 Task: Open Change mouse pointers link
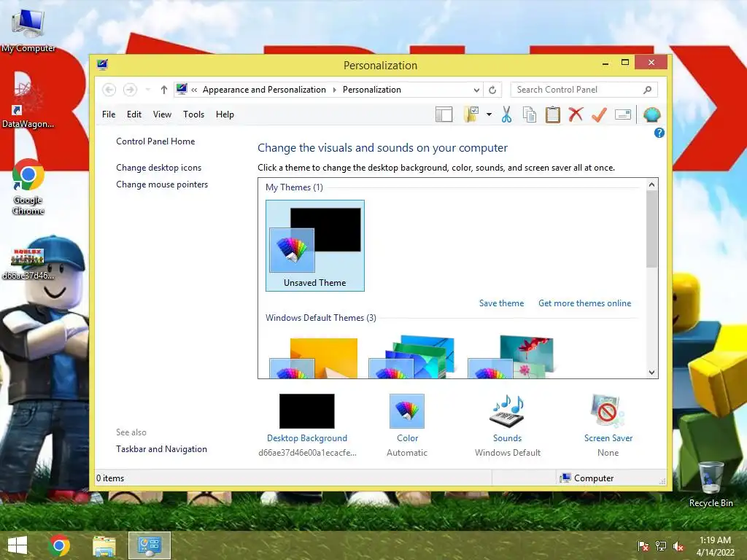(162, 184)
